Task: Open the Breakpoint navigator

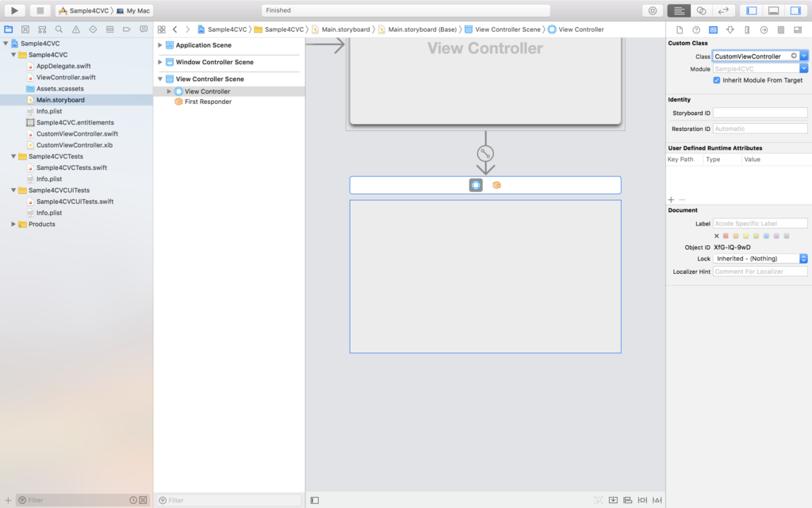Action: coord(126,29)
